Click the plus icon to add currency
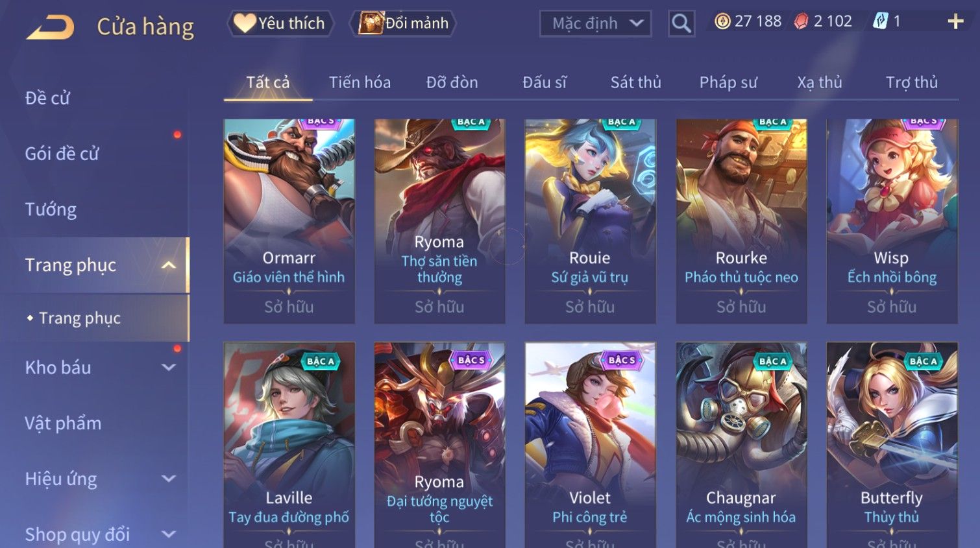The width and height of the screenshot is (980, 548). (955, 22)
